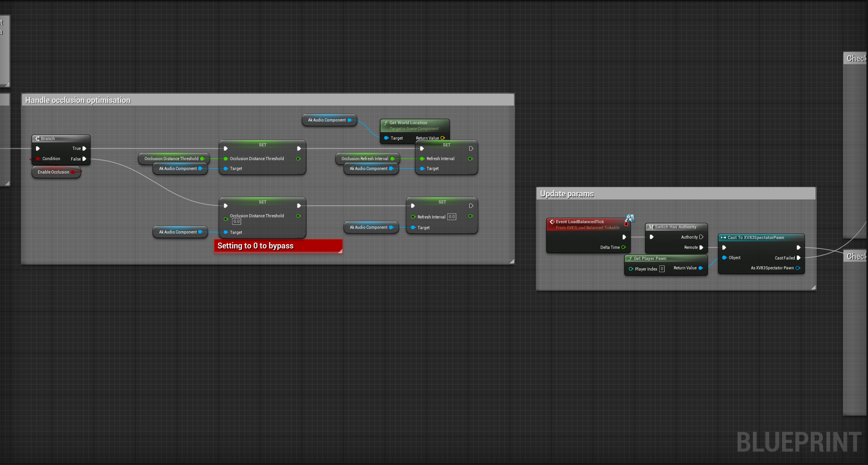Click the corner handle of the red bypass comment
This screenshot has height=465, width=868.
click(x=340, y=251)
